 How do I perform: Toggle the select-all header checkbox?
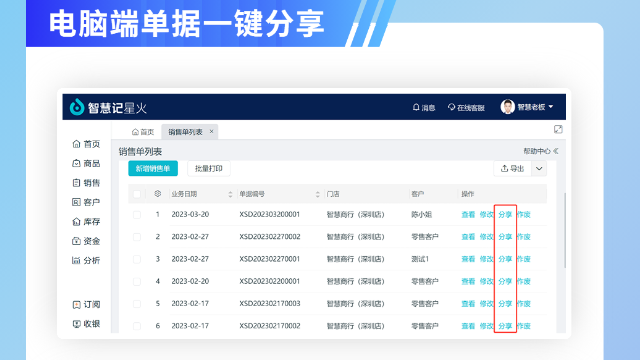tap(137, 194)
